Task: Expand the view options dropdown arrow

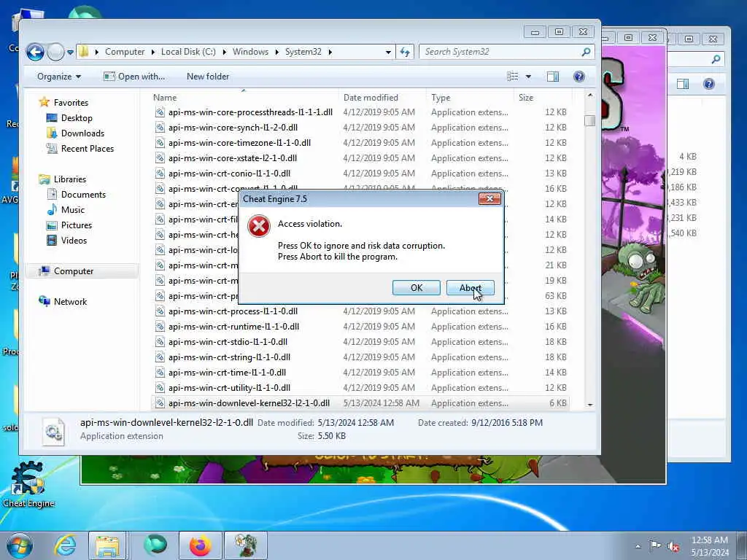Action: 528,76
